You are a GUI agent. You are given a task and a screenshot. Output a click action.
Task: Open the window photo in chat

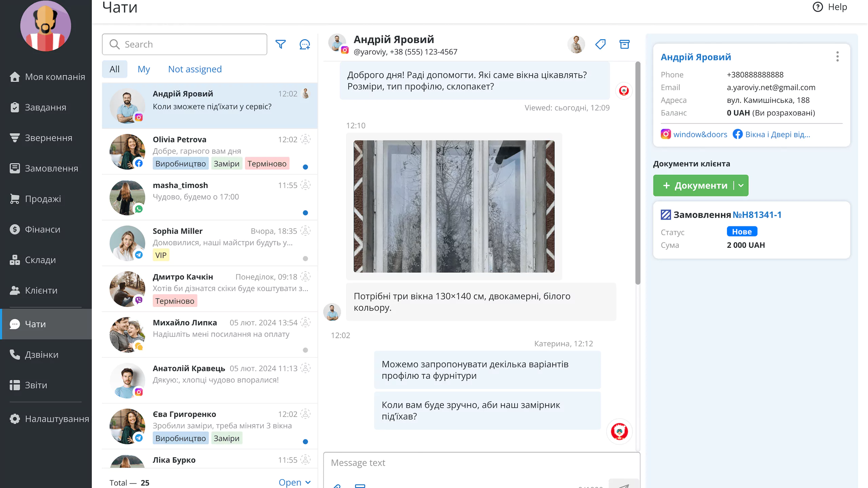[454, 206]
